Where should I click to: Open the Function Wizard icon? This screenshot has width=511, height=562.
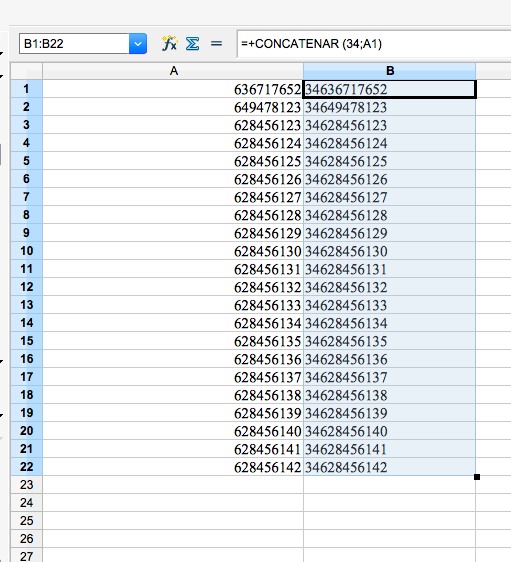169,44
